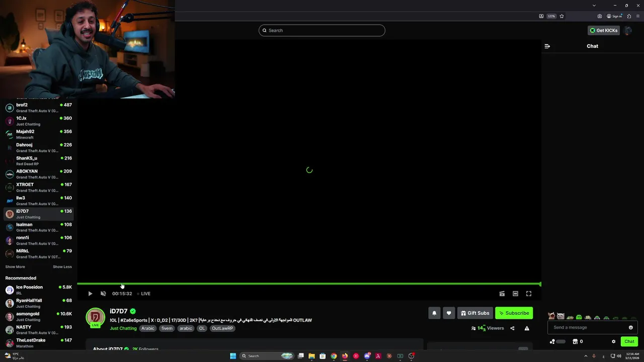Open the Just Chatting category link

click(123, 328)
